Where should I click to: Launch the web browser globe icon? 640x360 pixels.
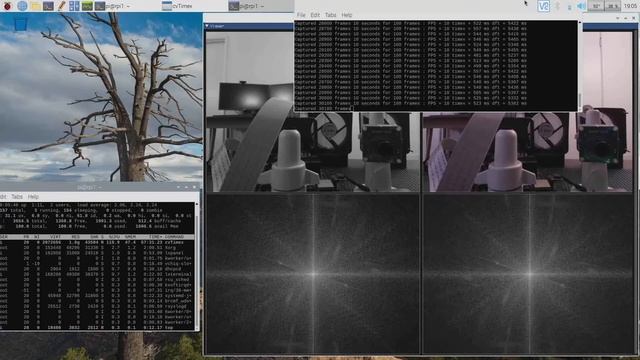coord(22,6)
